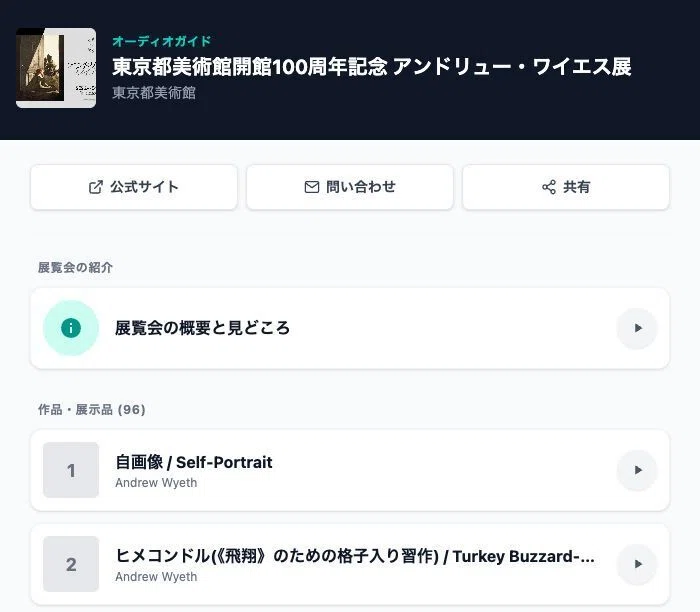This screenshot has width=700, height=612.
Task: Select the ヒメコンドル Turkey Buzzard title
Action: [x=355, y=556]
